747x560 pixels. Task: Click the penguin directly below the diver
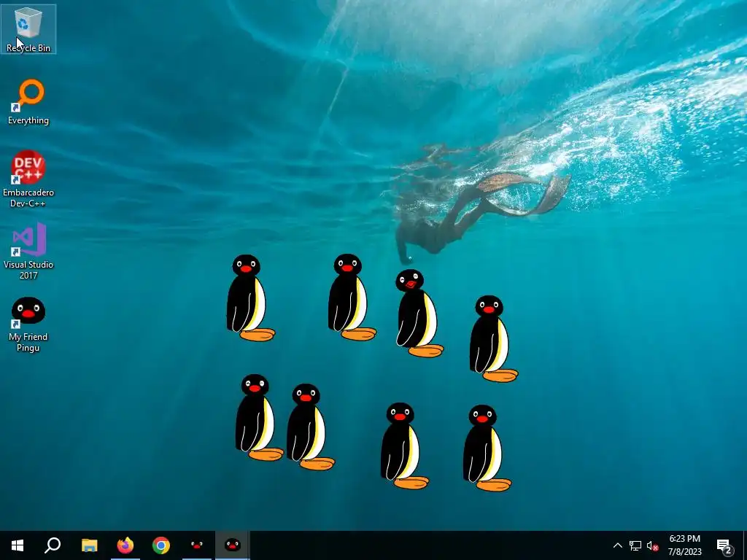click(418, 314)
